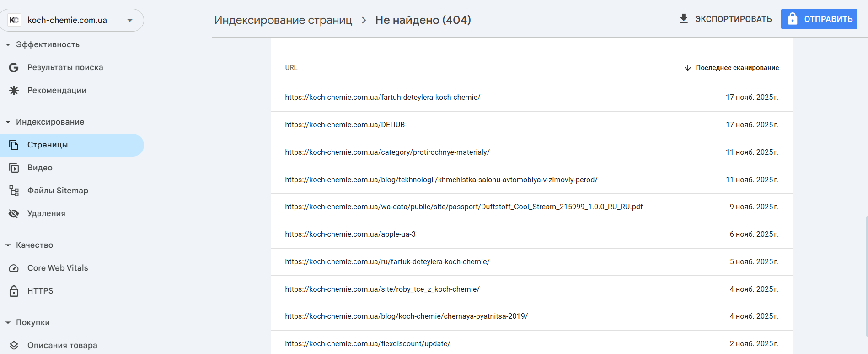Viewport: 868px width, 354px height.
Task: Select the site/roby_tce_z_koch-chemie URL row
Action: click(532, 289)
